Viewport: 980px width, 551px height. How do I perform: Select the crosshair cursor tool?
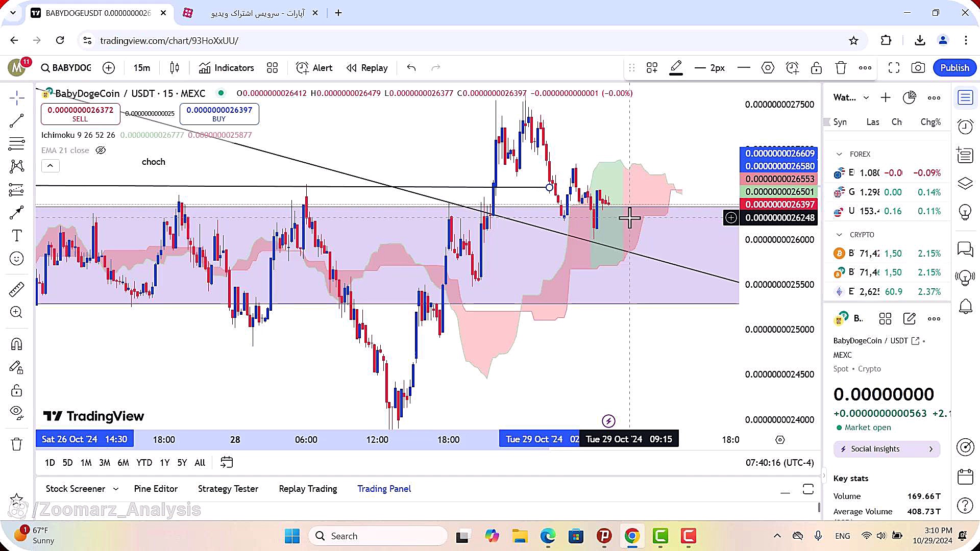click(x=16, y=98)
